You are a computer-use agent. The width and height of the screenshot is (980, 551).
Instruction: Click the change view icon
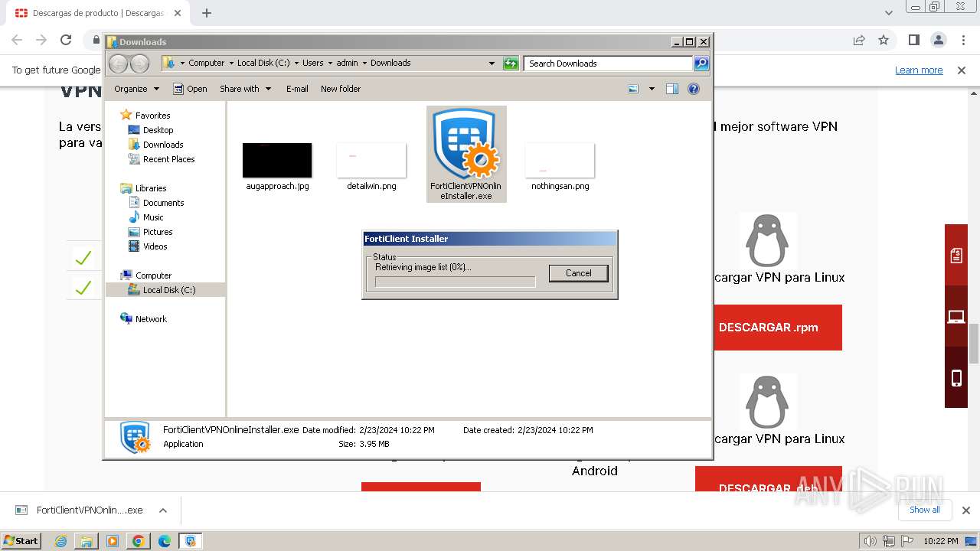click(x=633, y=89)
